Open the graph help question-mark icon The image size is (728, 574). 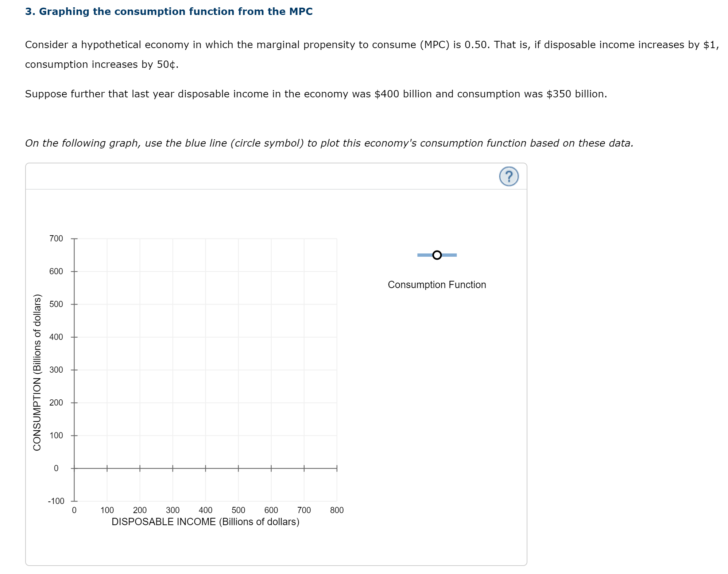[x=508, y=177]
